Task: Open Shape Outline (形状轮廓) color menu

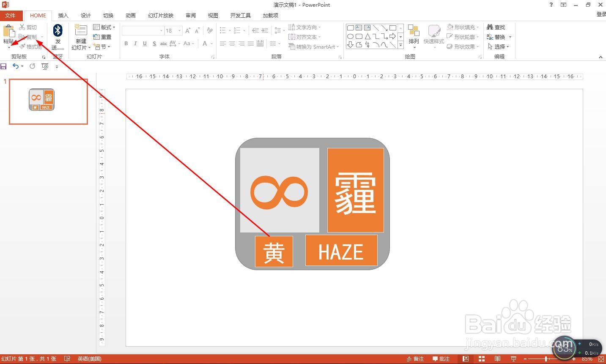Action: [x=463, y=37]
